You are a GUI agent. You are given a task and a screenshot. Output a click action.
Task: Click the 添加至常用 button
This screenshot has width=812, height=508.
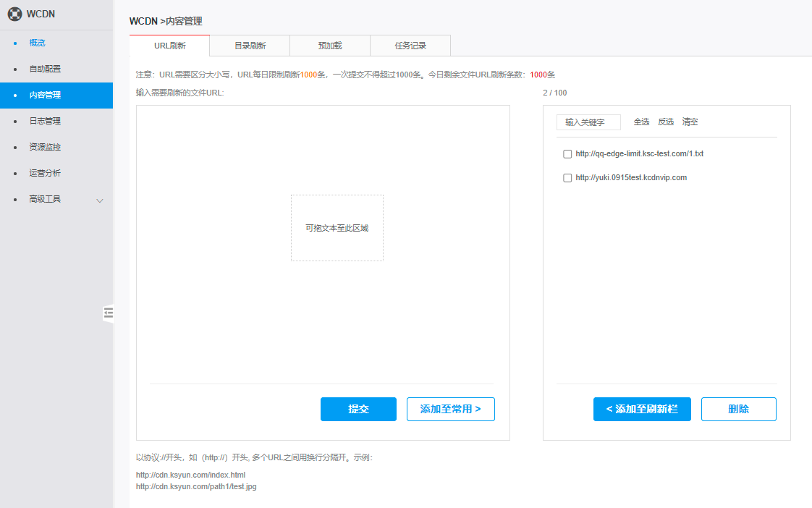450,409
